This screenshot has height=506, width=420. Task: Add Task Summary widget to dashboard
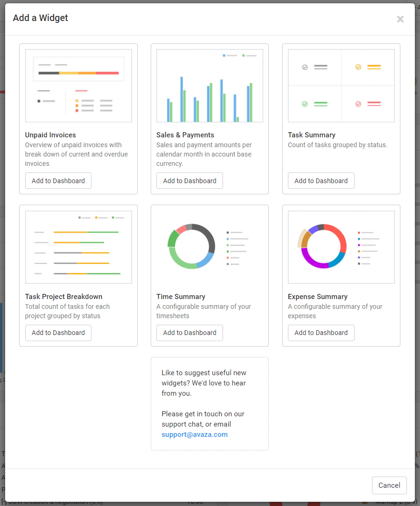321,181
